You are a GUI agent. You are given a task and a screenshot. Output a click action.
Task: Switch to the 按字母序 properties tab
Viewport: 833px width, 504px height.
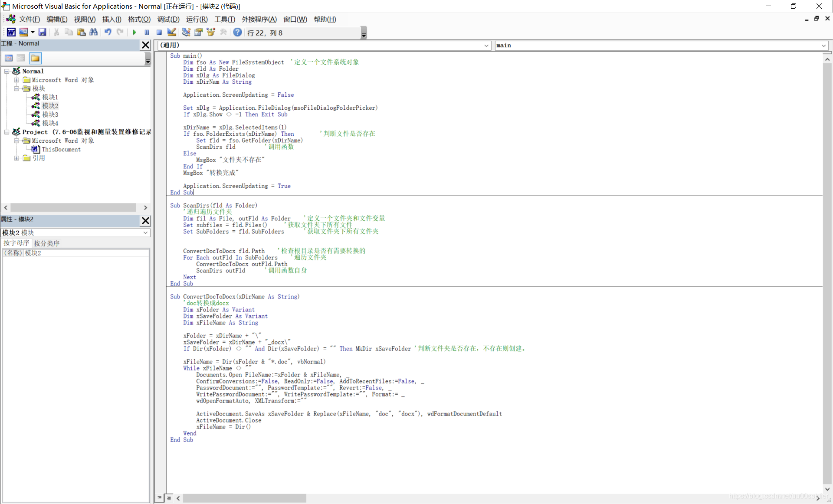[x=16, y=243]
